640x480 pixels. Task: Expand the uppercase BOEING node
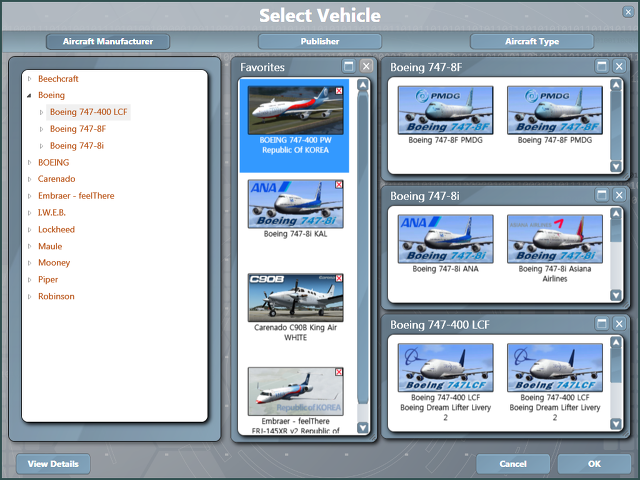pyautogui.click(x=29, y=162)
